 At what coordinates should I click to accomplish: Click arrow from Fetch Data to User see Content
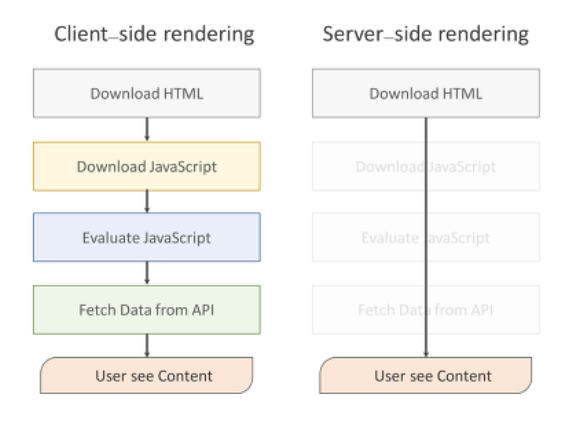(x=147, y=345)
